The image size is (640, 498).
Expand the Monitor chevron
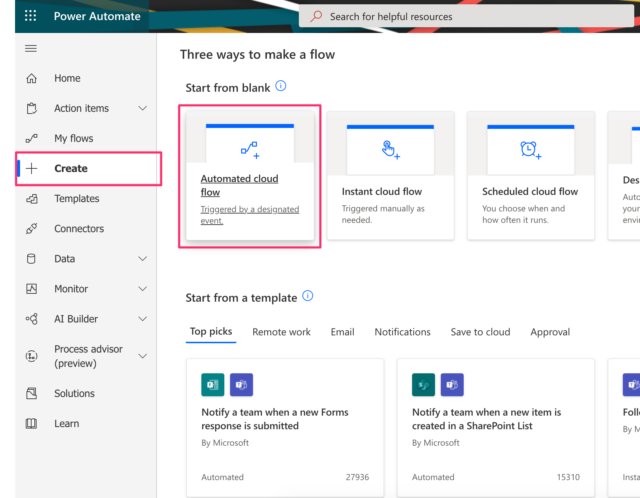[x=142, y=289]
